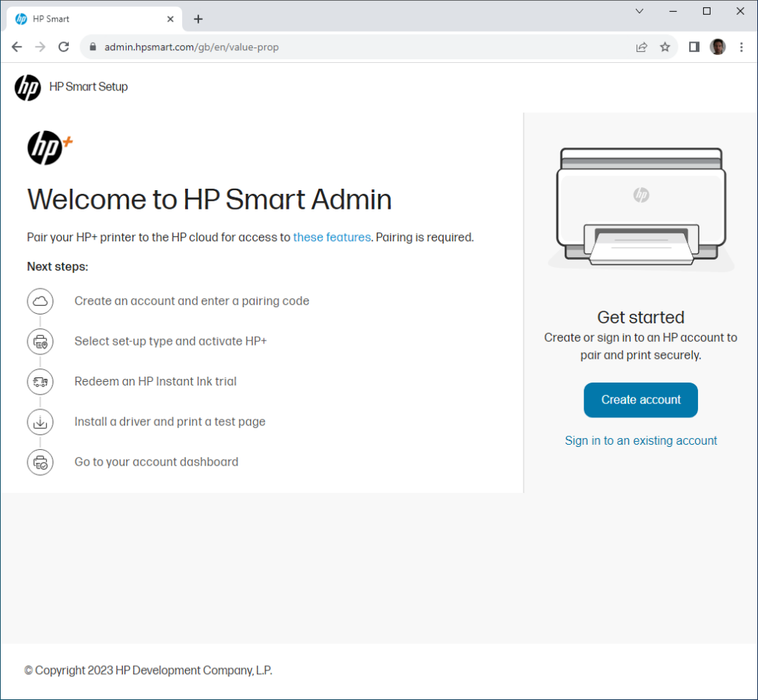Click the padlock site info icon
The image size is (758, 700).
coord(93,47)
